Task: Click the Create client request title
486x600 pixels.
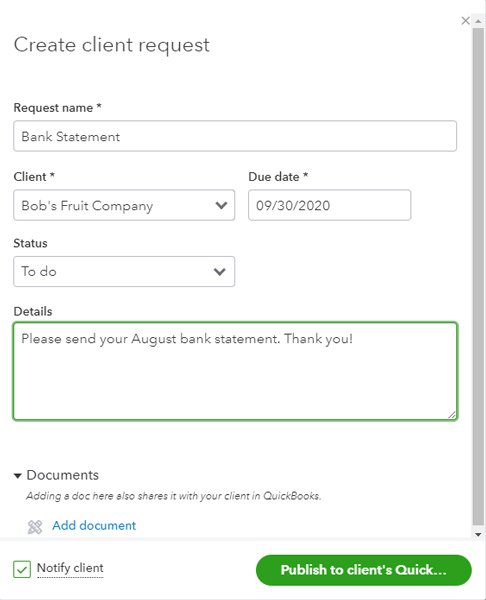Action: (x=112, y=45)
